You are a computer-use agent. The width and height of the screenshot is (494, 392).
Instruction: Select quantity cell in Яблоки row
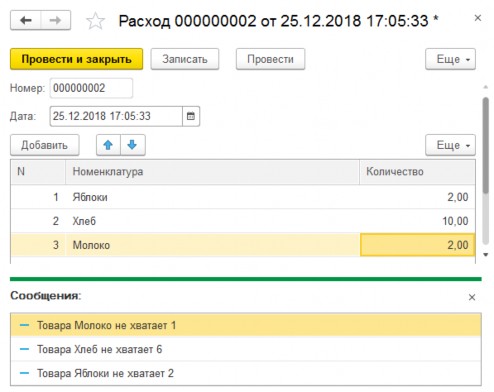417,197
